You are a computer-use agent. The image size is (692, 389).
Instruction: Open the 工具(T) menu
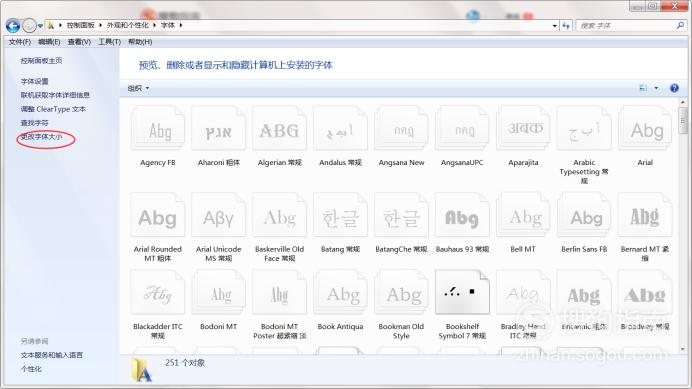point(109,42)
